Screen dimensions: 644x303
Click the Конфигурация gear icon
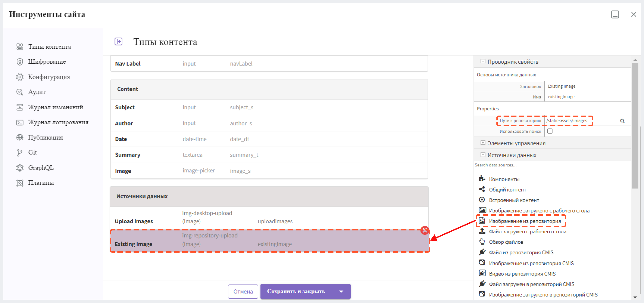20,77
